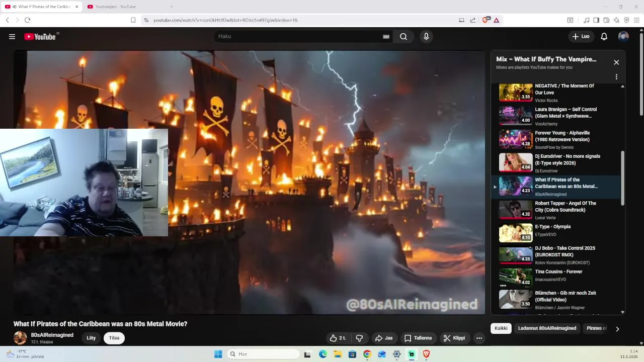Viewport: 644px width, 362px height.
Task: Click the Liity join button
Action: click(x=91, y=338)
